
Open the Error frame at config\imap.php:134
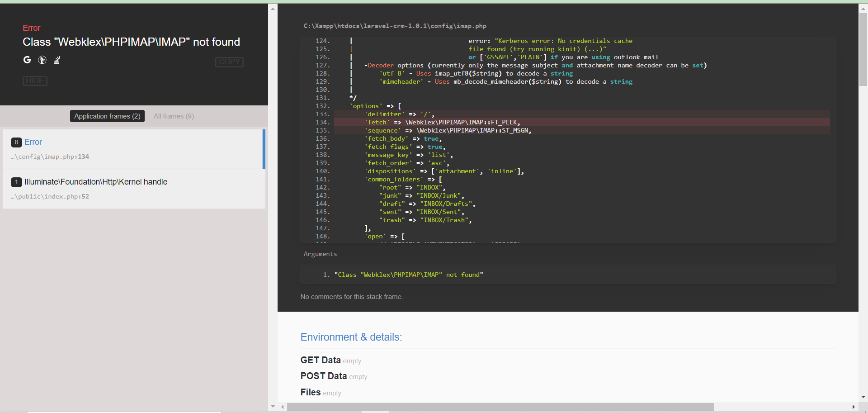pyautogui.click(x=134, y=149)
